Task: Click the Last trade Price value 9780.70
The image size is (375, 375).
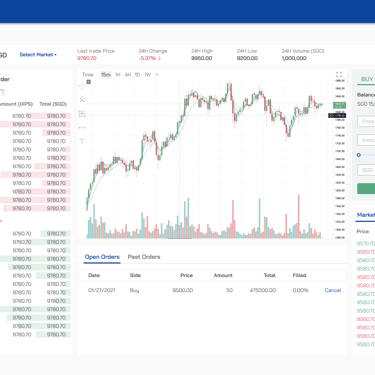Action: coord(87,58)
